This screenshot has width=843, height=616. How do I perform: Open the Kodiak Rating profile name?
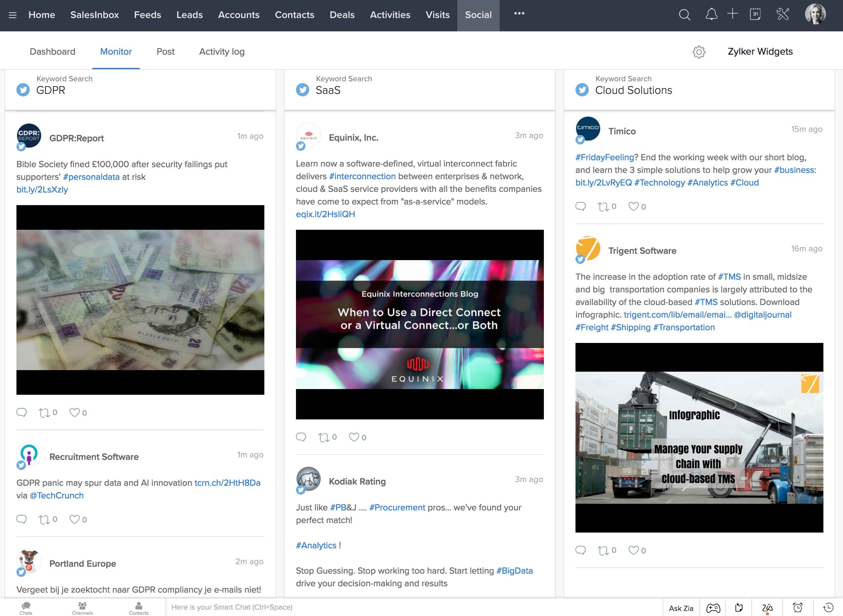point(357,481)
